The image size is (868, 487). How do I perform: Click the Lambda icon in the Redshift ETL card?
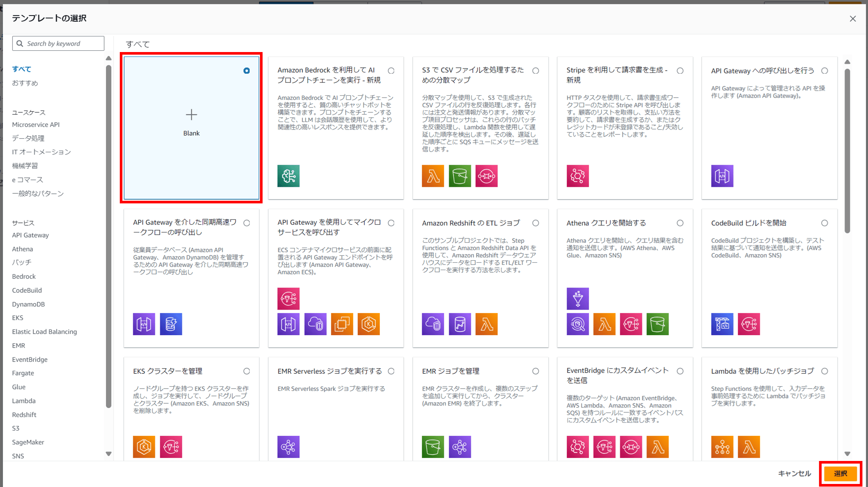click(487, 324)
